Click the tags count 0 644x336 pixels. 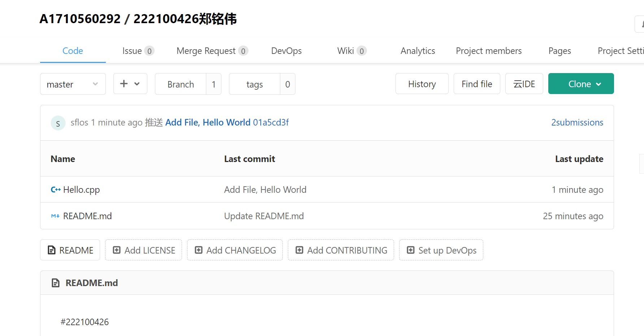(x=288, y=84)
